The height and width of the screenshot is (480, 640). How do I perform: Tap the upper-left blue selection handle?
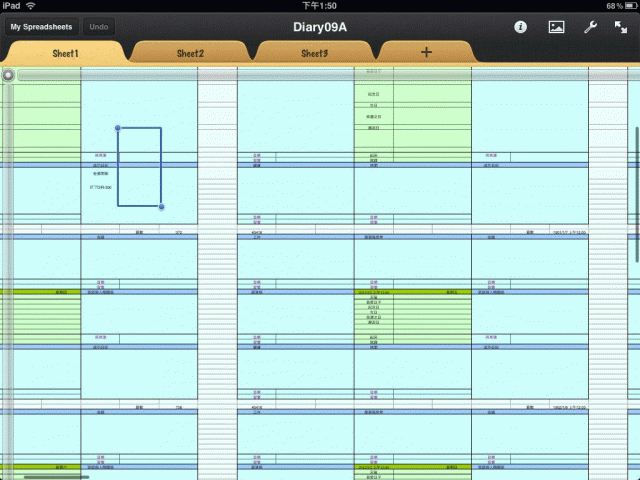click(118, 128)
